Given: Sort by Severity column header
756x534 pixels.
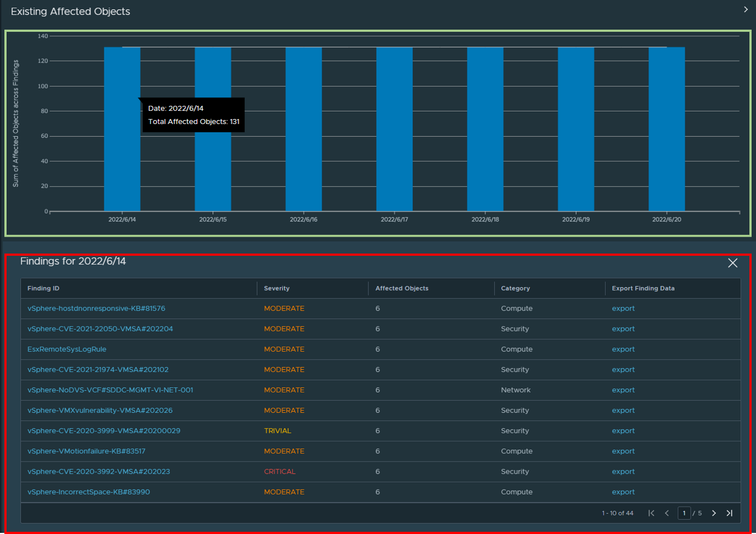Looking at the screenshot, I should (277, 288).
